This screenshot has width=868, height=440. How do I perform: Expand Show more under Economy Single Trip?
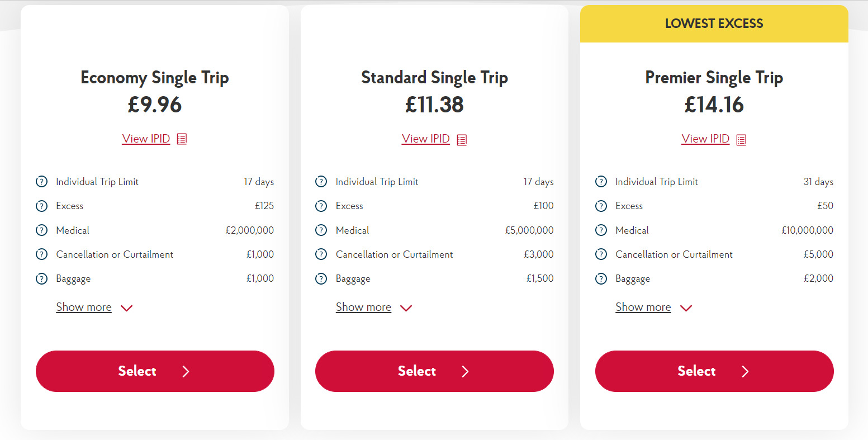(x=84, y=307)
